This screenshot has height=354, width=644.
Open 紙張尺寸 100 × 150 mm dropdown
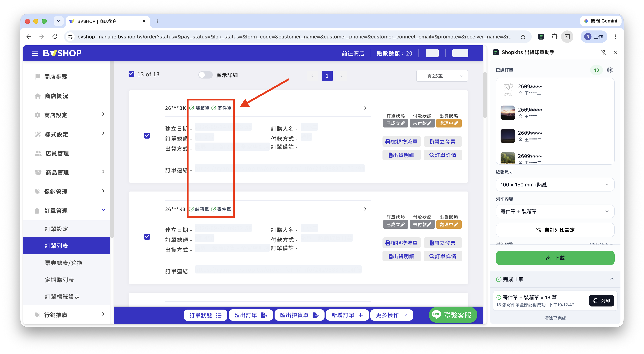coord(555,184)
